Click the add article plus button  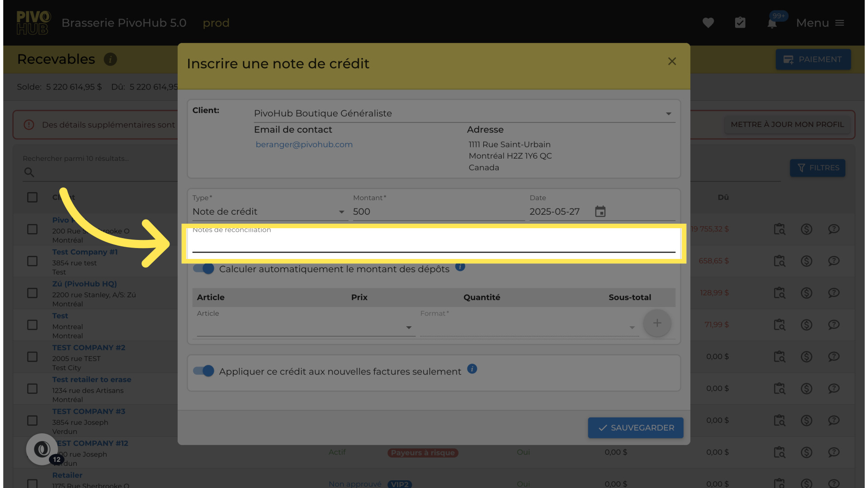(x=657, y=323)
